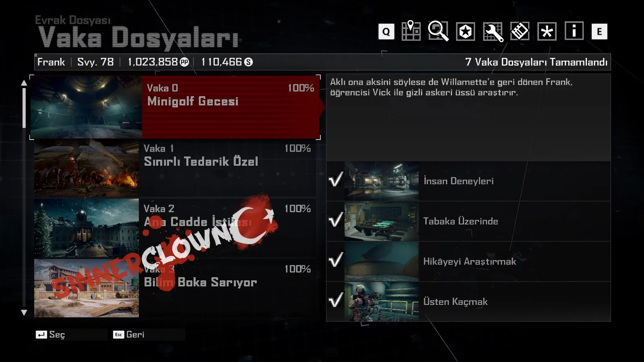Open the asterisk icon tab
This screenshot has width=644, height=362.
[547, 31]
